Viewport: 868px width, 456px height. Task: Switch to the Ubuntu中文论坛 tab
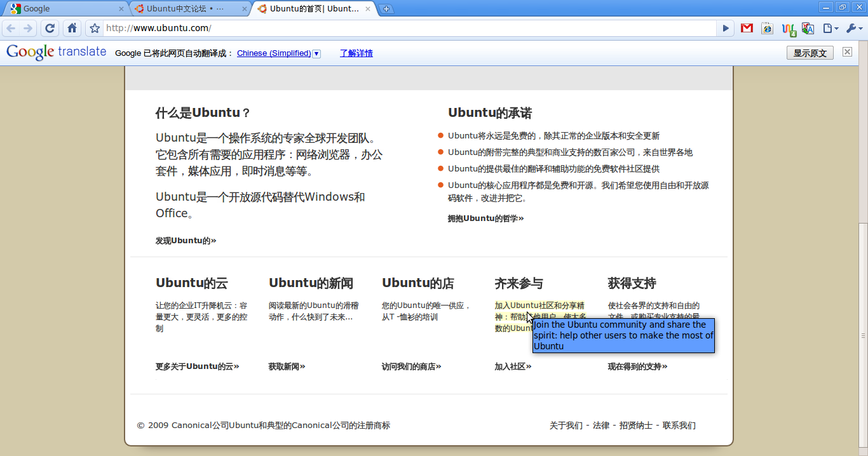(190, 9)
